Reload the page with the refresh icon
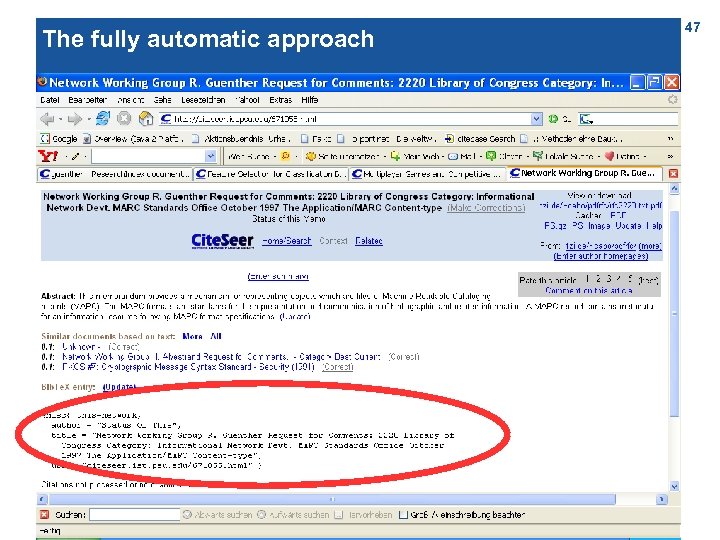 103,118
